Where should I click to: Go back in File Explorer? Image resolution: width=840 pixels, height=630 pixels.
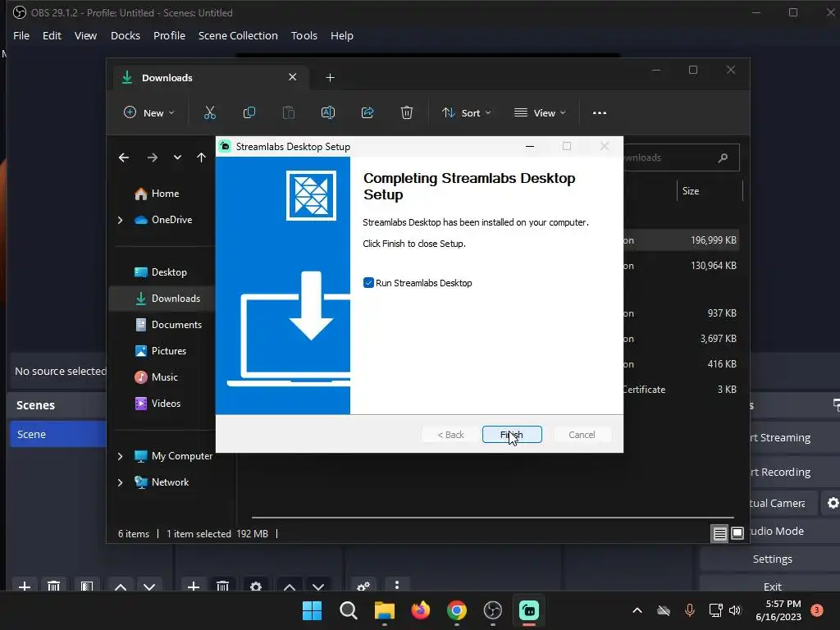124,157
